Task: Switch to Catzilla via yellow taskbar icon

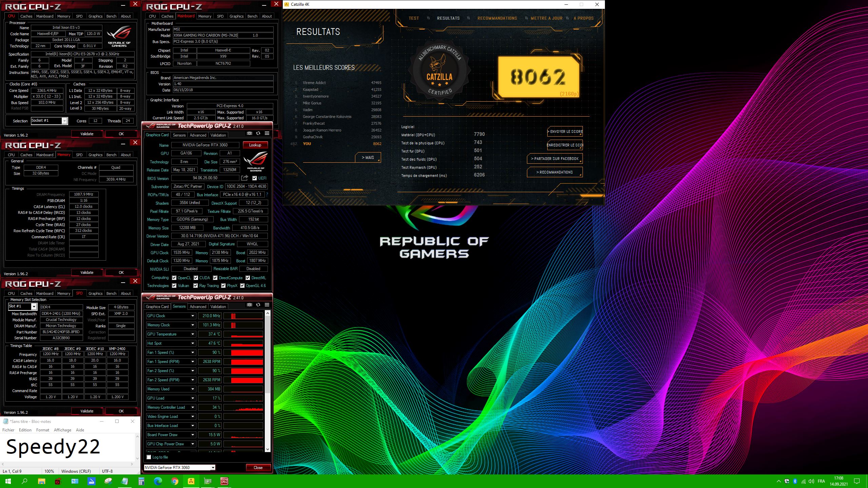Action: 191,481
